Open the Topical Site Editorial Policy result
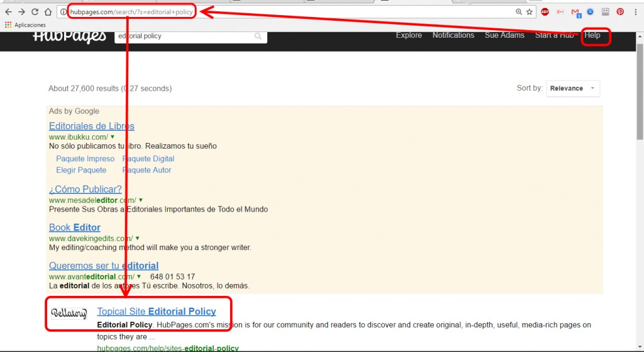The height and width of the screenshot is (352, 644). pyautogui.click(x=157, y=312)
